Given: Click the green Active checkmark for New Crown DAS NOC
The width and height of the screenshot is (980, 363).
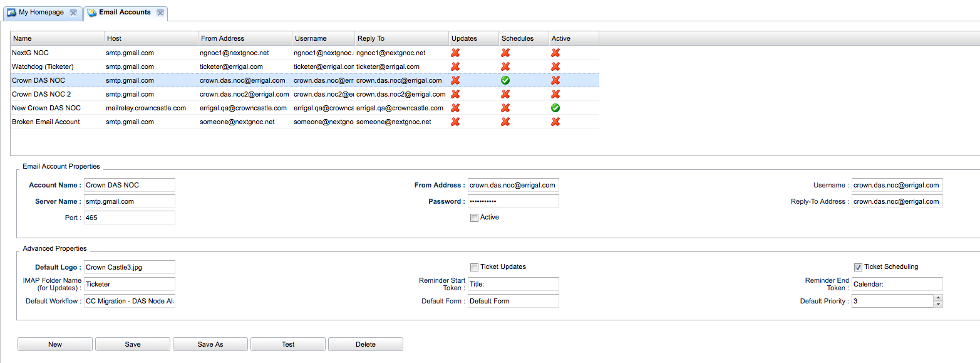Looking at the screenshot, I should pos(555,108).
